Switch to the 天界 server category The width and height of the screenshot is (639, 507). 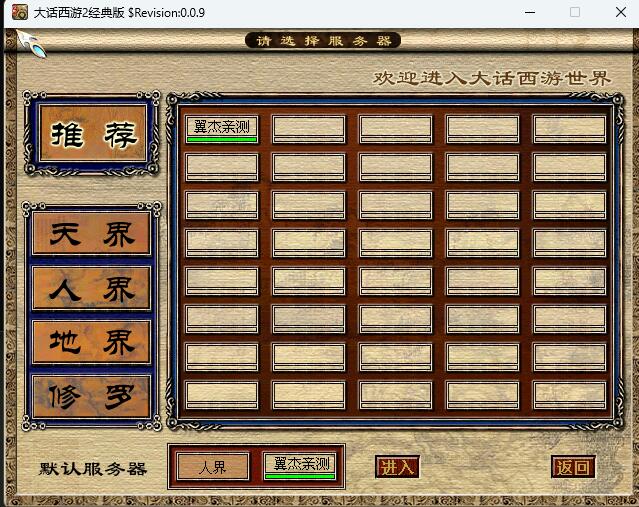tap(91, 234)
